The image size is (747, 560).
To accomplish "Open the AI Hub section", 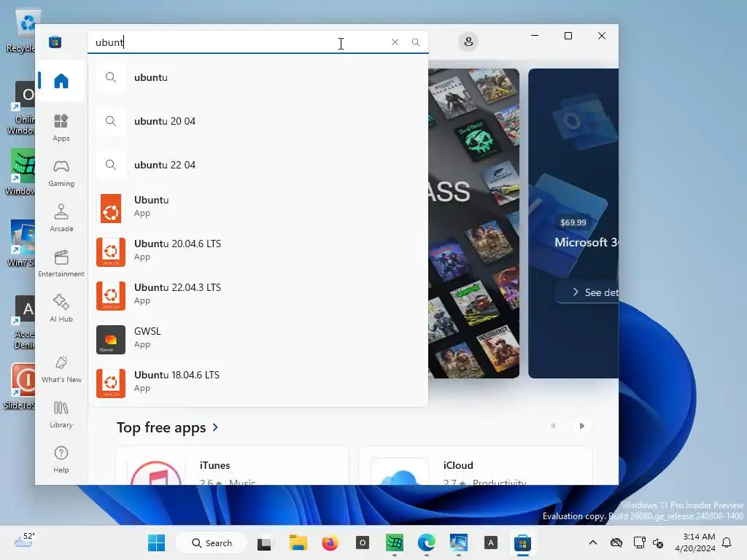I will [x=61, y=308].
